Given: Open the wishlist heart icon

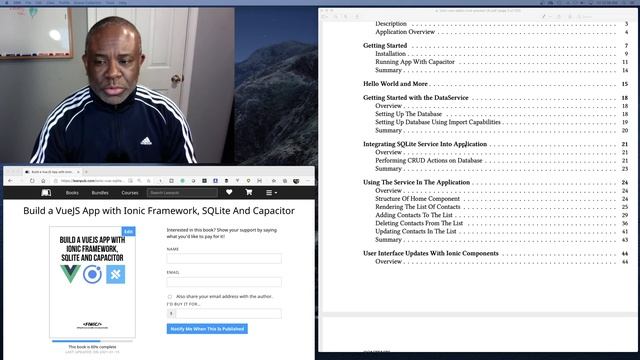Looking at the screenshot, I should tap(229, 192).
